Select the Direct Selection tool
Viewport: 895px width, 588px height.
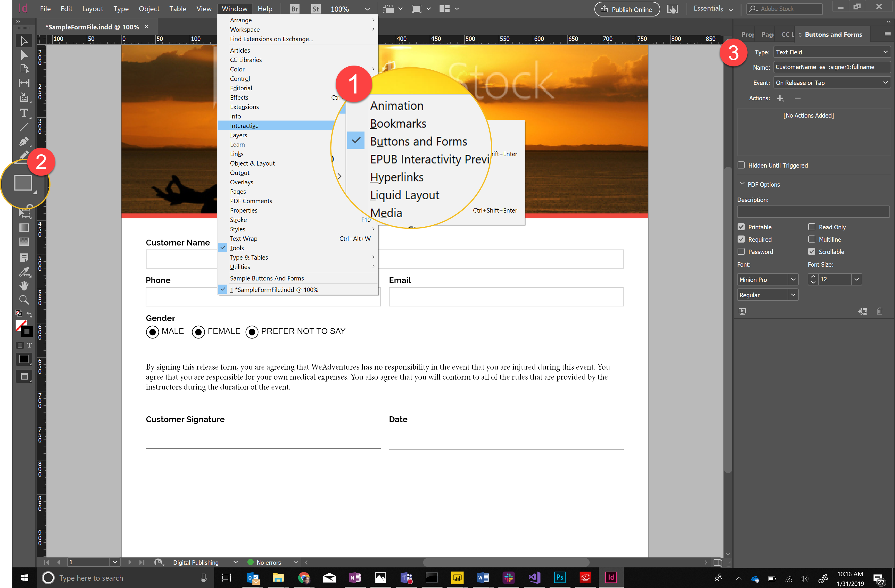(x=24, y=55)
